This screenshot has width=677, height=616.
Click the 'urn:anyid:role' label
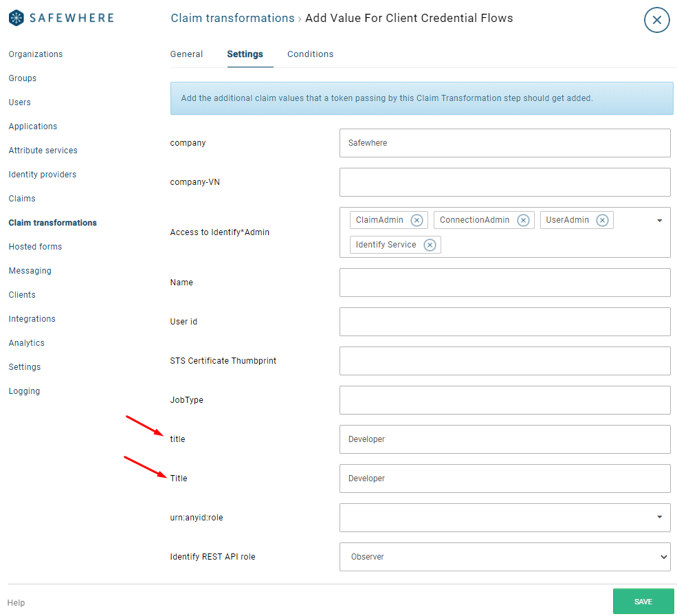click(197, 518)
